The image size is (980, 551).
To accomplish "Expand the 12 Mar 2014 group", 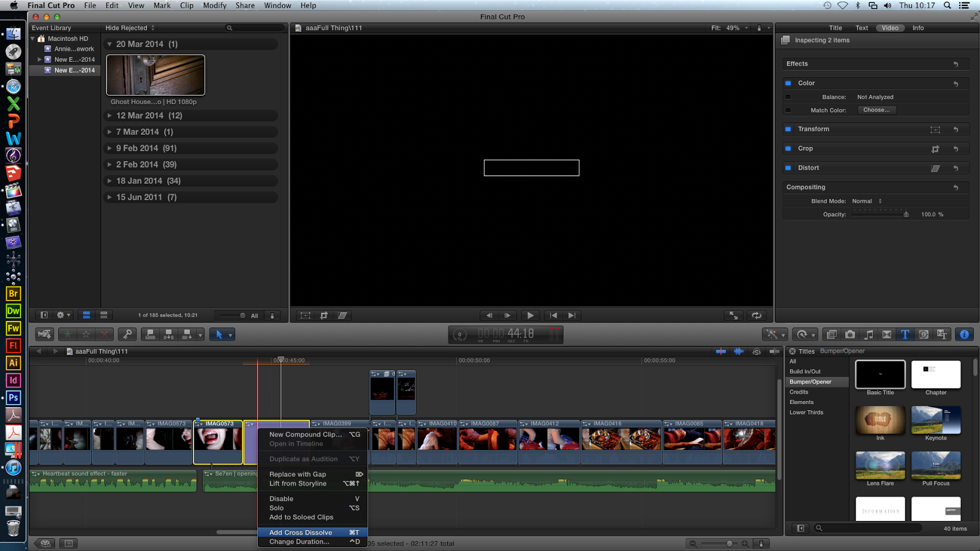I will (110, 116).
